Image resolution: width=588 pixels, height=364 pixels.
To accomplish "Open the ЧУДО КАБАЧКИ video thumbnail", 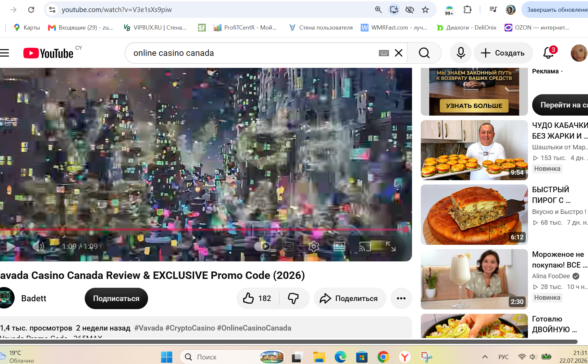I will [x=474, y=150].
